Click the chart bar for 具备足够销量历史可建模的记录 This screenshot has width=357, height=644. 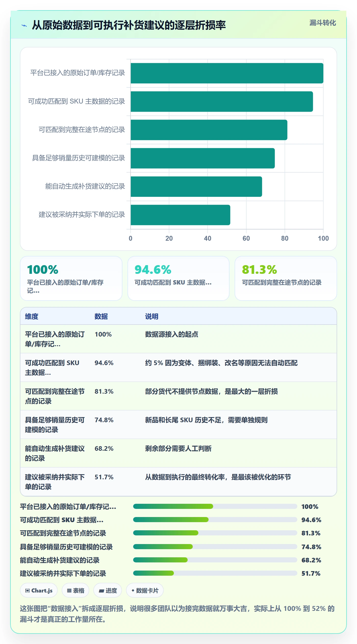[x=203, y=158]
